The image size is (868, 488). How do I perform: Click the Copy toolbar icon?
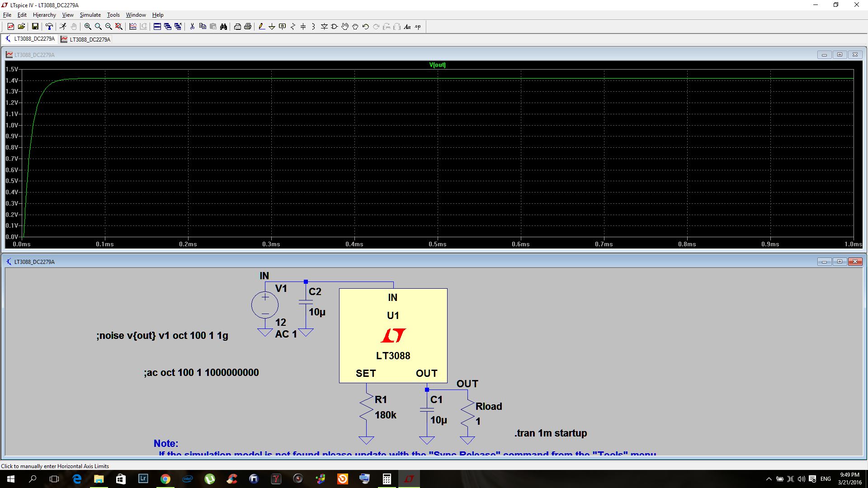pos(203,27)
